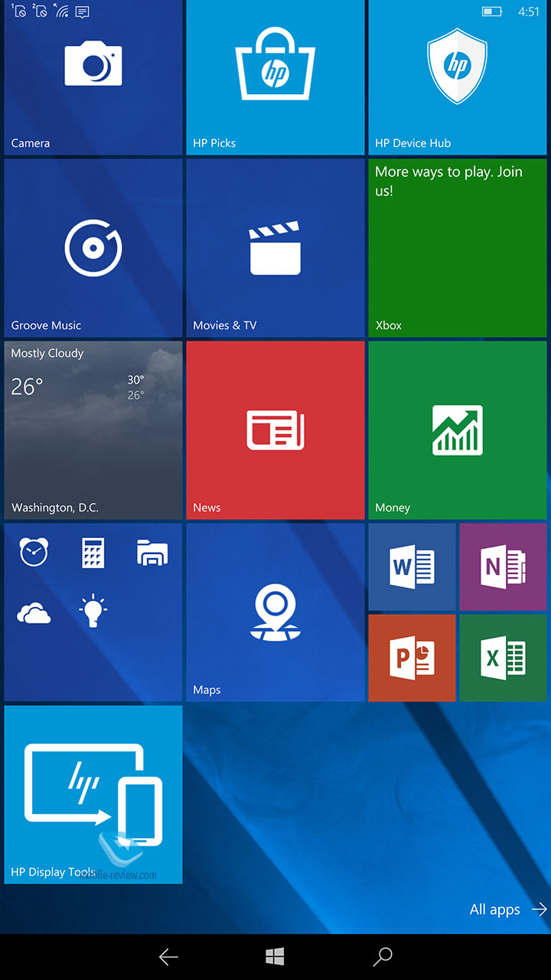Tap the Back navigation button
This screenshot has width=551, height=980.
click(168, 956)
